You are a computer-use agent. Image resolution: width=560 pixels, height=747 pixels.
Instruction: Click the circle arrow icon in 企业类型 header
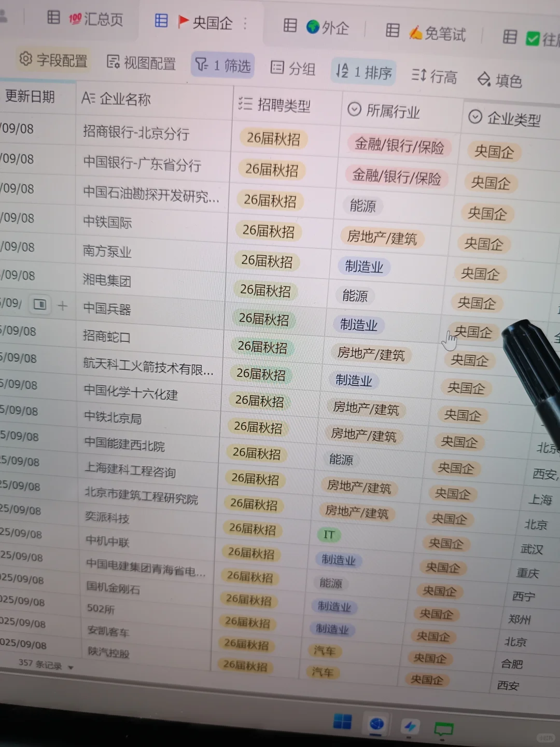[475, 116]
